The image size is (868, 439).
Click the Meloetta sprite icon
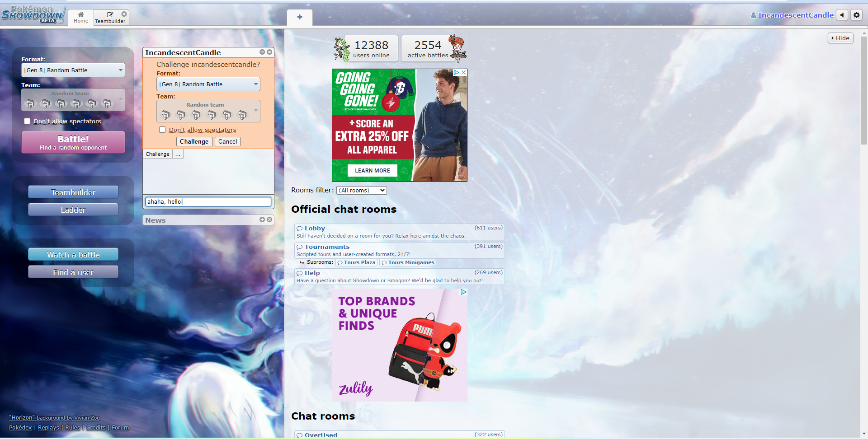[x=341, y=49]
